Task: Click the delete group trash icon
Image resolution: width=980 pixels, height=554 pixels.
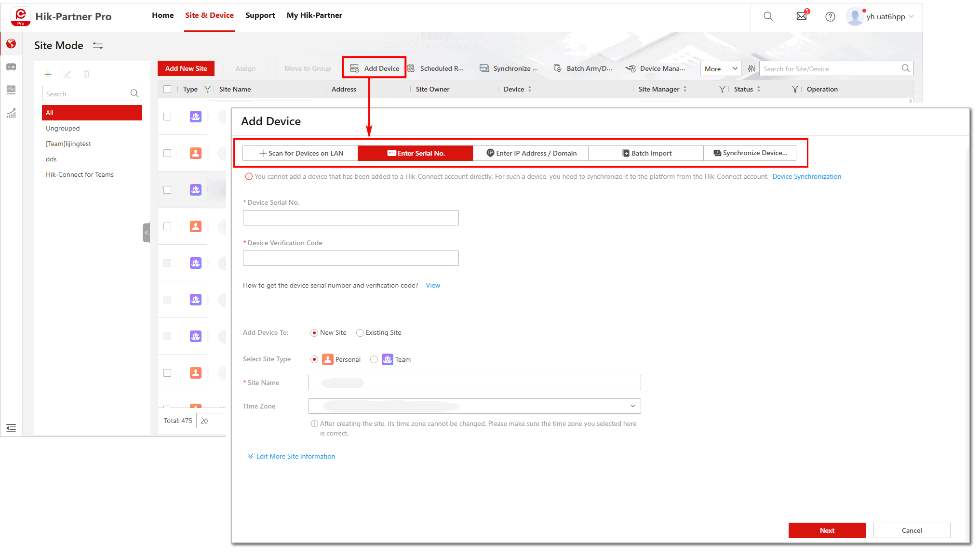Action: [86, 74]
